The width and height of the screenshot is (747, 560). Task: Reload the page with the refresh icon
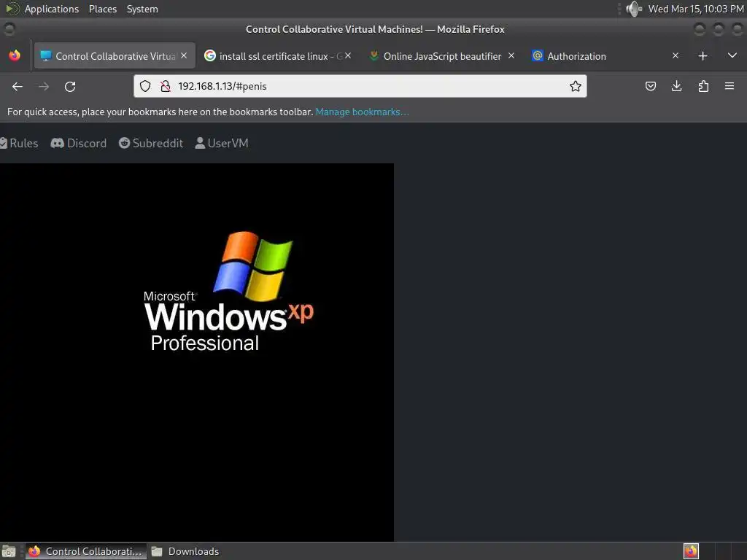point(70,86)
